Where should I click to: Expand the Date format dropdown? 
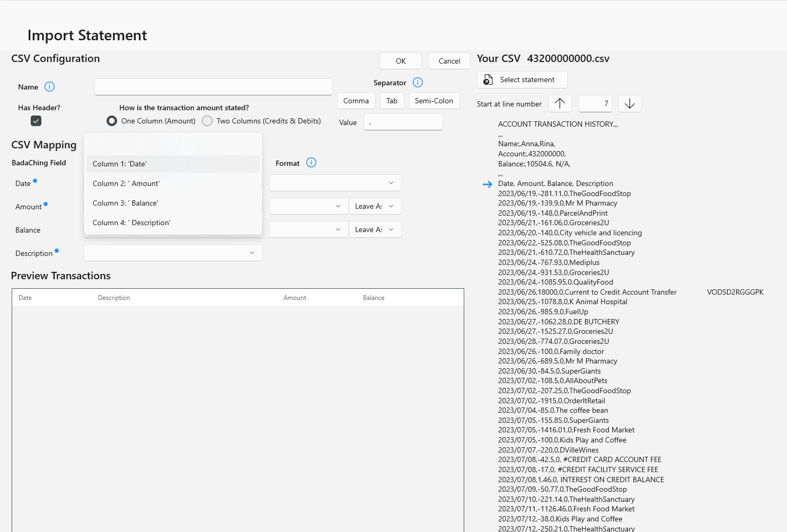(x=335, y=183)
